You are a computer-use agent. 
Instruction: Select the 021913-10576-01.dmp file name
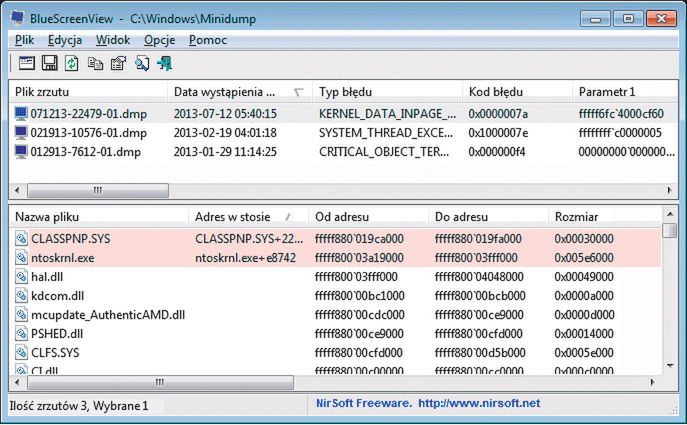tap(89, 133)
